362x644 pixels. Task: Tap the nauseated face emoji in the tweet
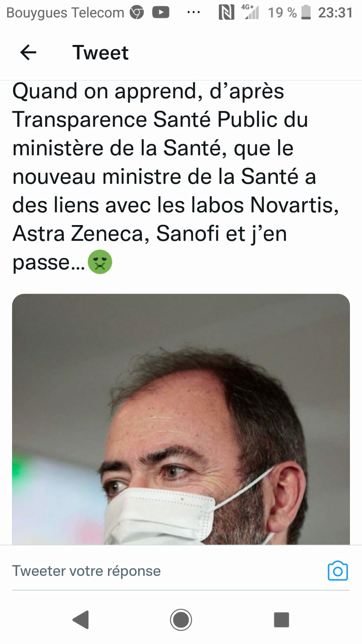pyautogui.click(x=100, y=262)
